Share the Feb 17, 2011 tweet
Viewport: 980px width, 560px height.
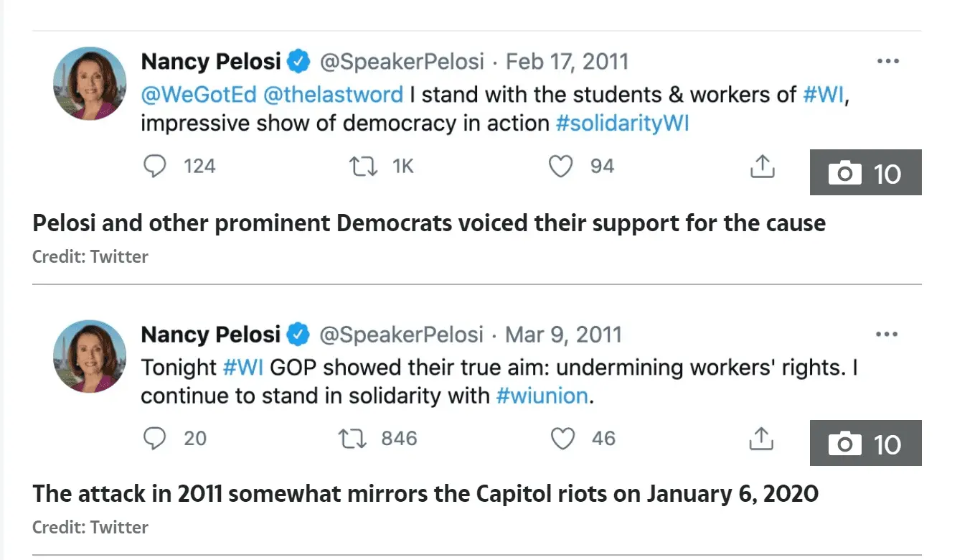[x=762, y=167]
